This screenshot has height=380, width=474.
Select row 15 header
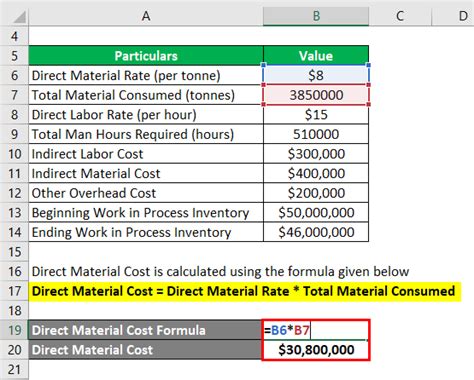click(x=14, y=252)
